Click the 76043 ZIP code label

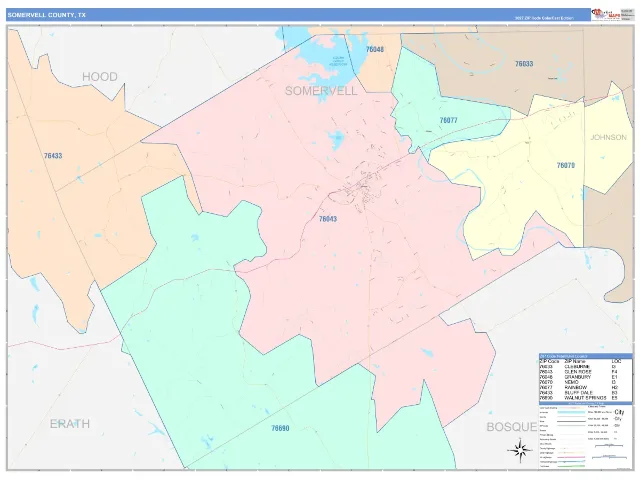coord(328,219)
